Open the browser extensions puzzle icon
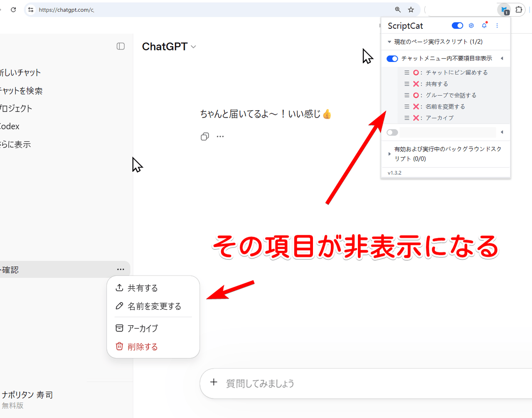The width and height of the screenshot is (532, 418). (x=519, y=10)
